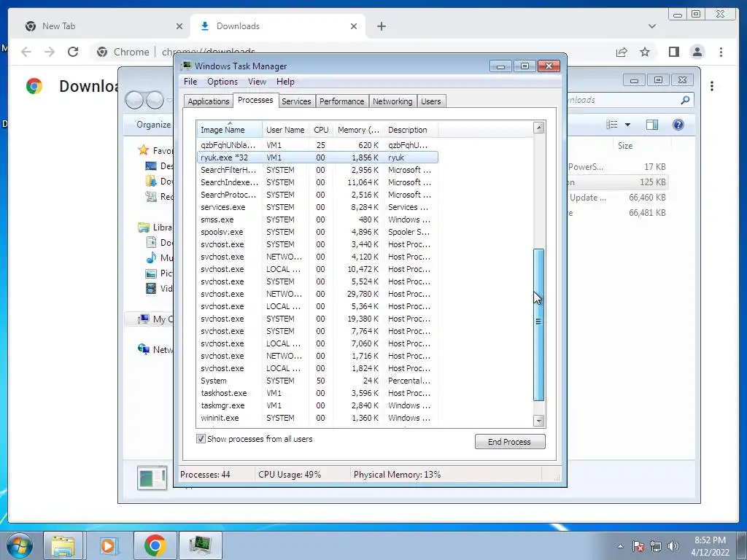Open new Chrome tab with plus
This screenshot has height=560, width=747.
(x=381, y=26)
